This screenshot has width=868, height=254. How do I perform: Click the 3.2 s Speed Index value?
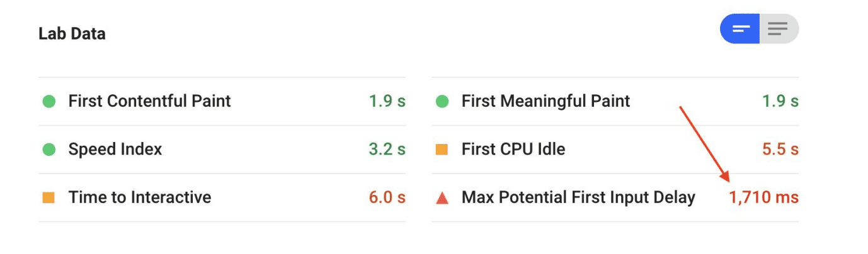[x=387, y=150]
